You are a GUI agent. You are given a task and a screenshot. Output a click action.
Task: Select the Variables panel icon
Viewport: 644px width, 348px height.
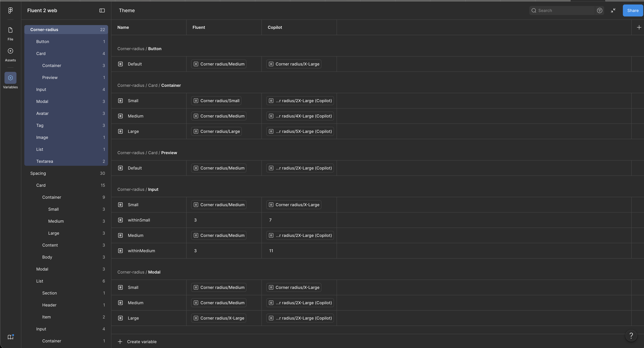coord(10,78)
